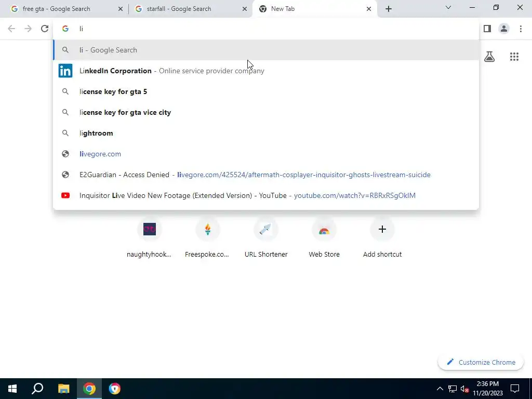Click the Add shortcut plus button

pyautogui.click(x=382, y=229)
